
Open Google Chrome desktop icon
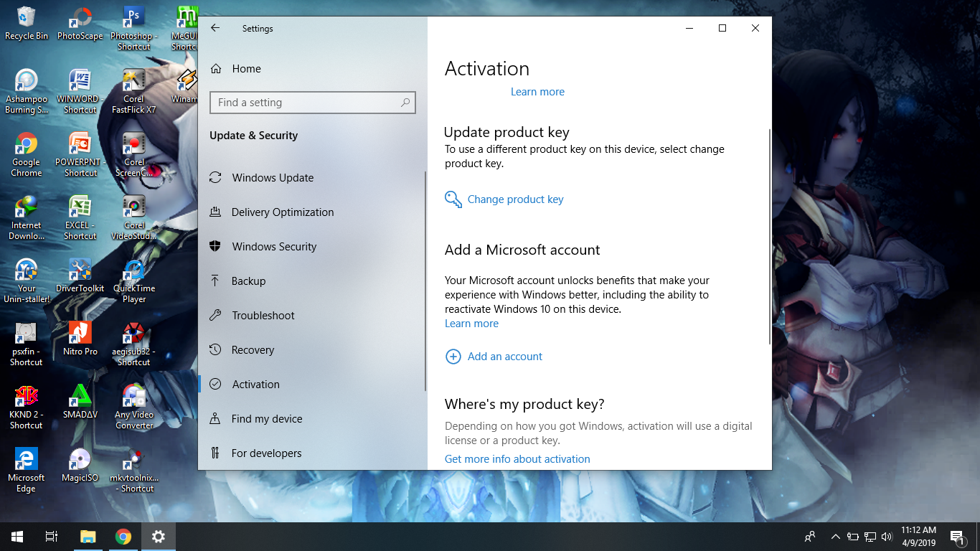tap(27, 155)
